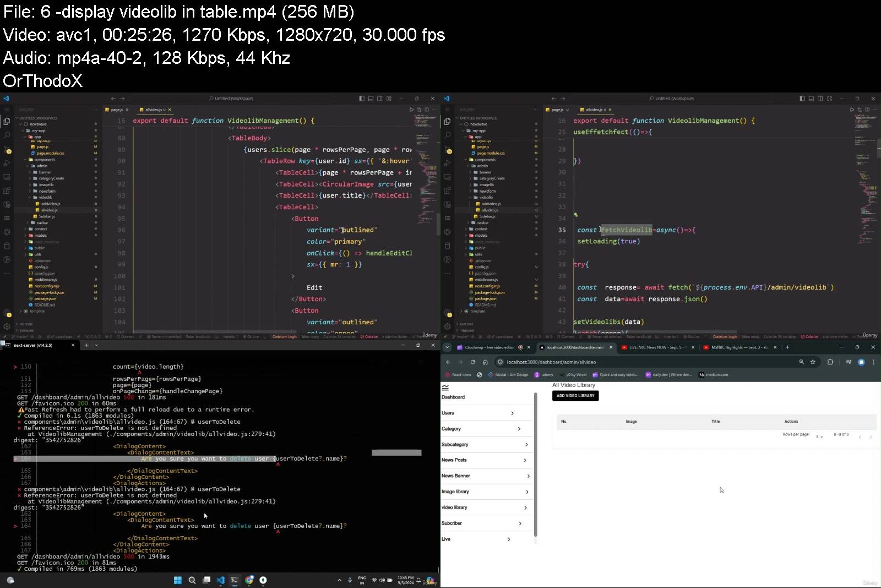Click the dashboard sidebar vertical scrollbar
Screen dimensions: 881x588
535,465
